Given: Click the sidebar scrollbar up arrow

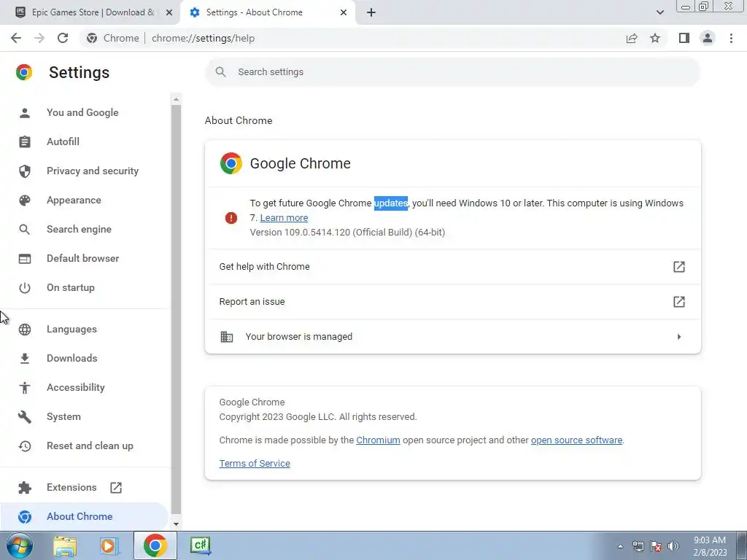Looking at the screenshot, I should point(176,99).
